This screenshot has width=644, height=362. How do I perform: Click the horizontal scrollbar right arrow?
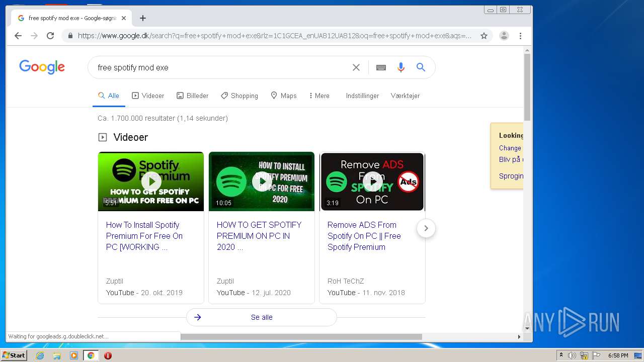(x=519, y=336)
